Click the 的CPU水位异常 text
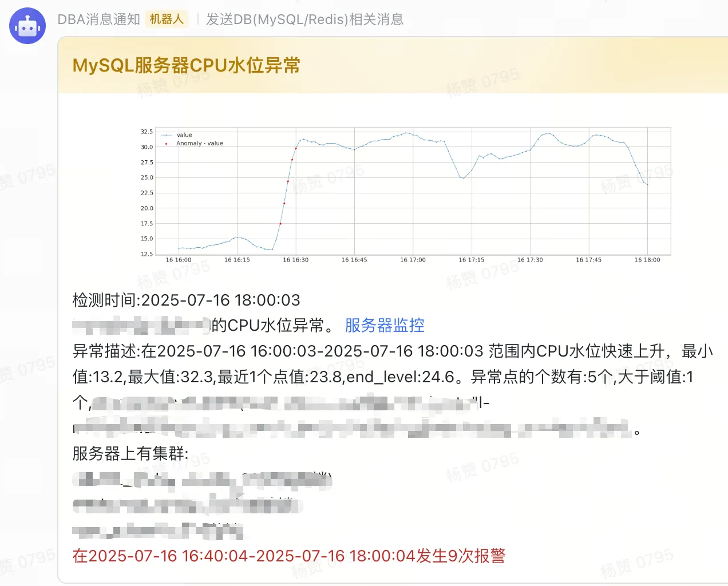 tap(273, 325)
